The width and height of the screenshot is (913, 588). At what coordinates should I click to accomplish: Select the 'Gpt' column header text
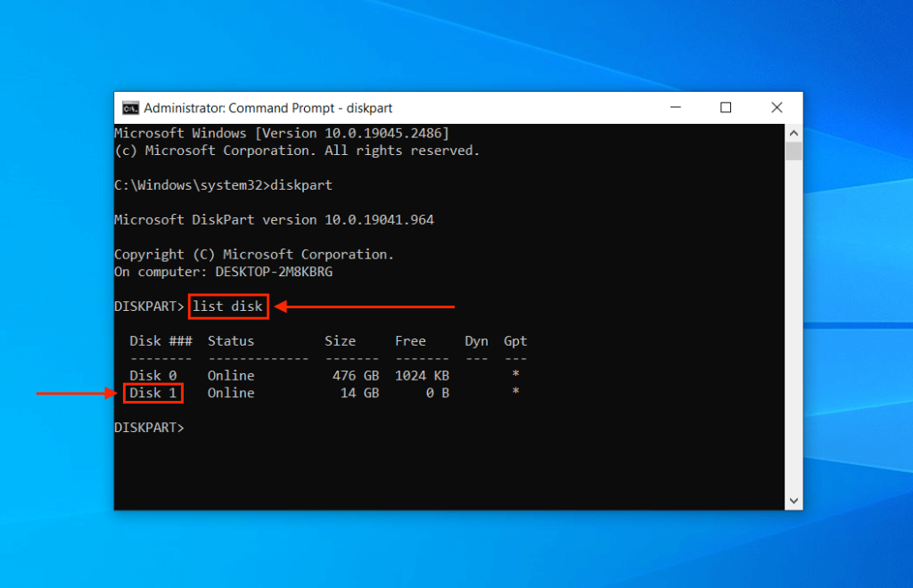click(515, 340)
